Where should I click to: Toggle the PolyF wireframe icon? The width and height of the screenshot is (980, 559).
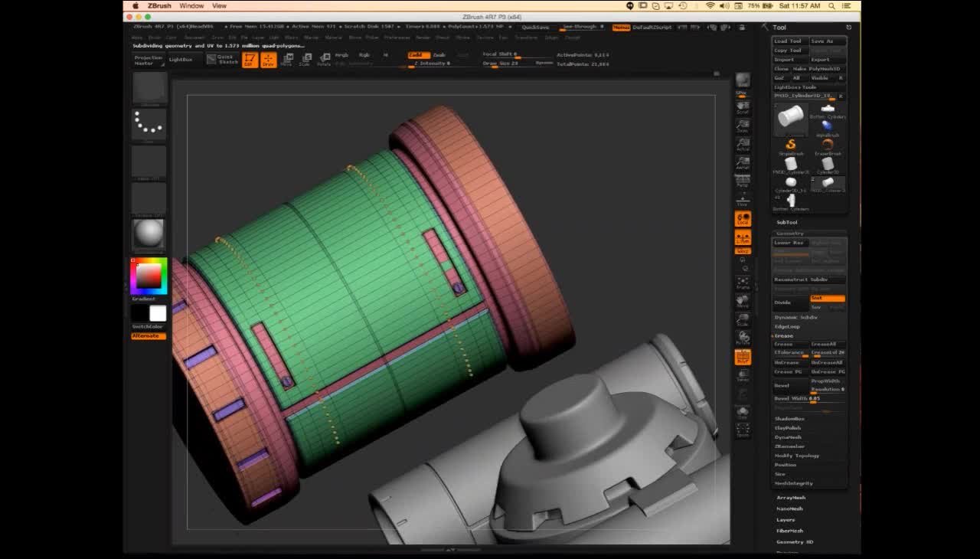[x=743, y=357]
